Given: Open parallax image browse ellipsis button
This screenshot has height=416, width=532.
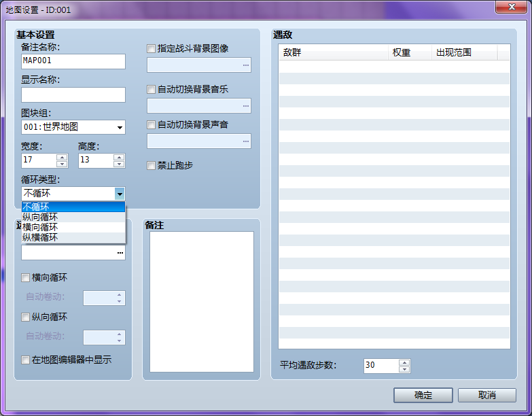Looking at the screenshot, I should [x=120, y=253].
